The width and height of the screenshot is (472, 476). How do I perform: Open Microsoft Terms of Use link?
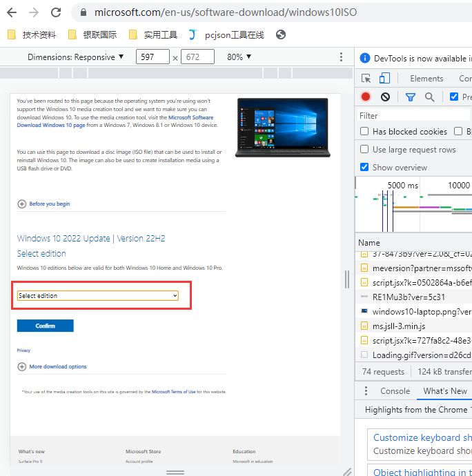point(173,392)
